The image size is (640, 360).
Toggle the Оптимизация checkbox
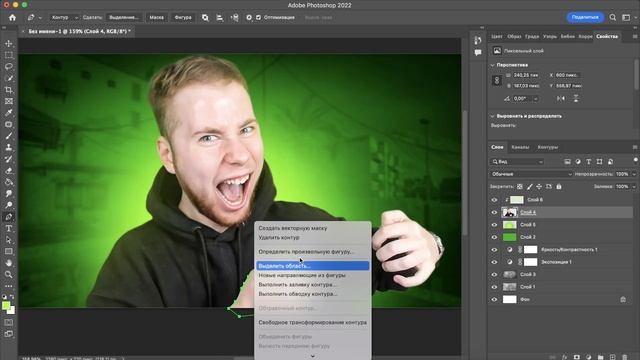click(258, 18)
